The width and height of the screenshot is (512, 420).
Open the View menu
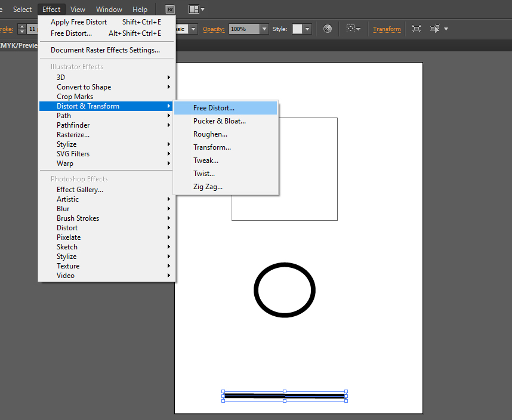[78, 9]
